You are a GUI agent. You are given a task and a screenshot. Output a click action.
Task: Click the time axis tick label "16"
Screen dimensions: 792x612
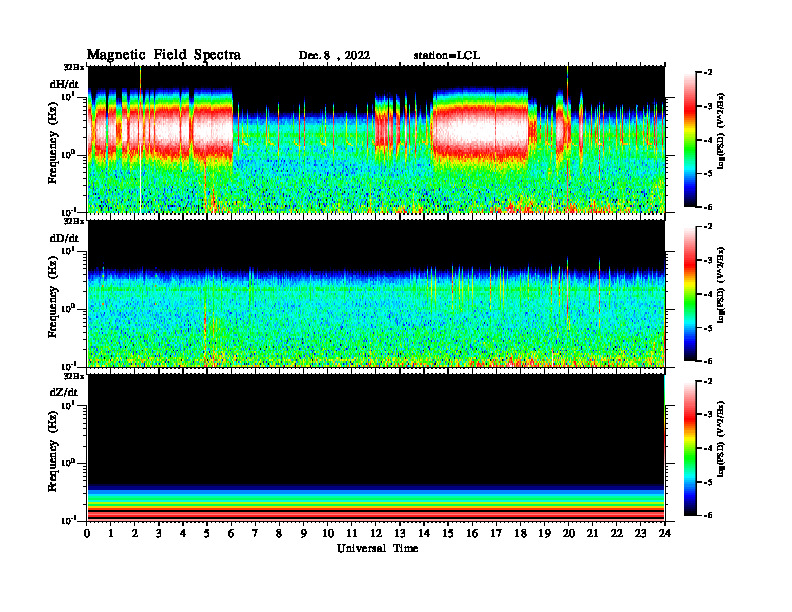[472, 533]
